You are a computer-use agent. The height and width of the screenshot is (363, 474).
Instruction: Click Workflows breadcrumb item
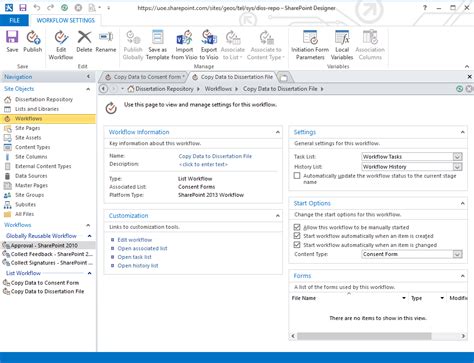[x=218, y=89]
